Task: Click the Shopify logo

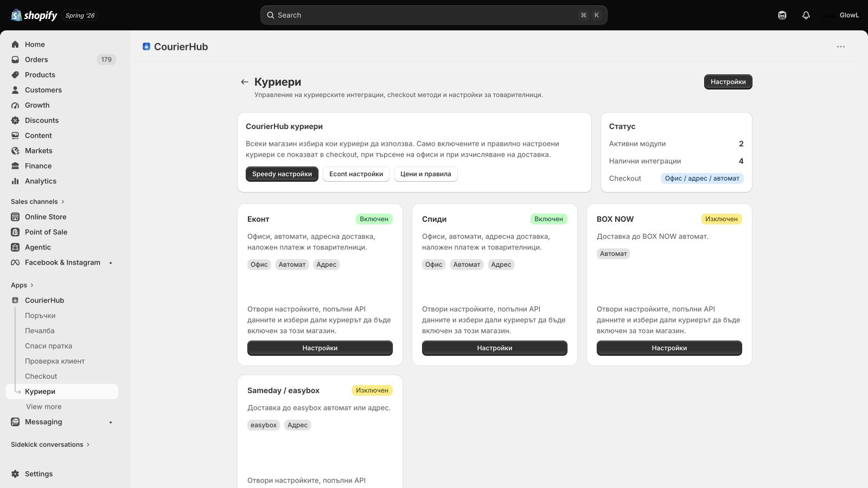Action: (34, 15)
